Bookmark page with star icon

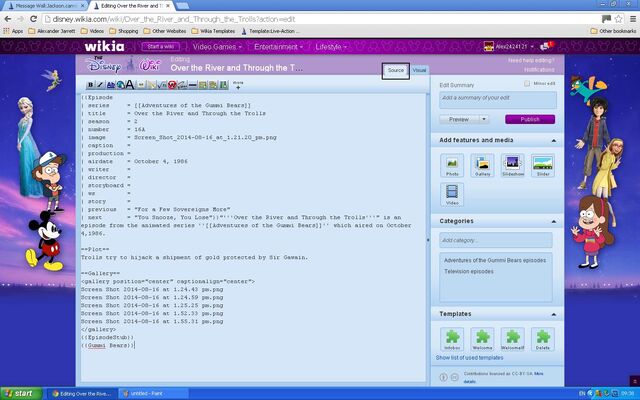tap(618, 19)
